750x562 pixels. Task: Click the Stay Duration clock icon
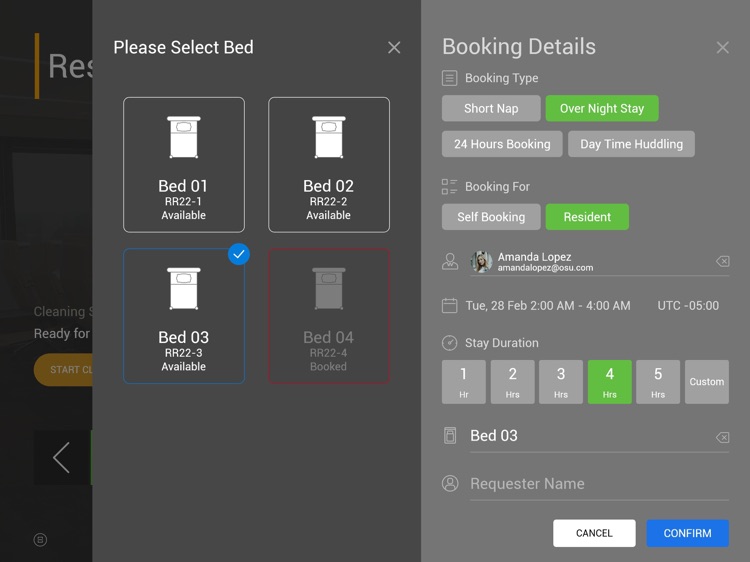pos(449,343)
